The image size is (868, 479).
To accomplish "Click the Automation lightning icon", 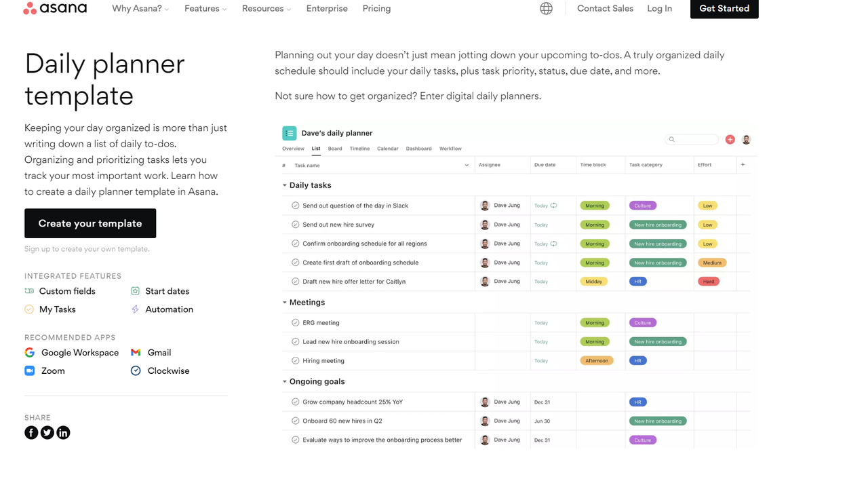I will point(135,309).
